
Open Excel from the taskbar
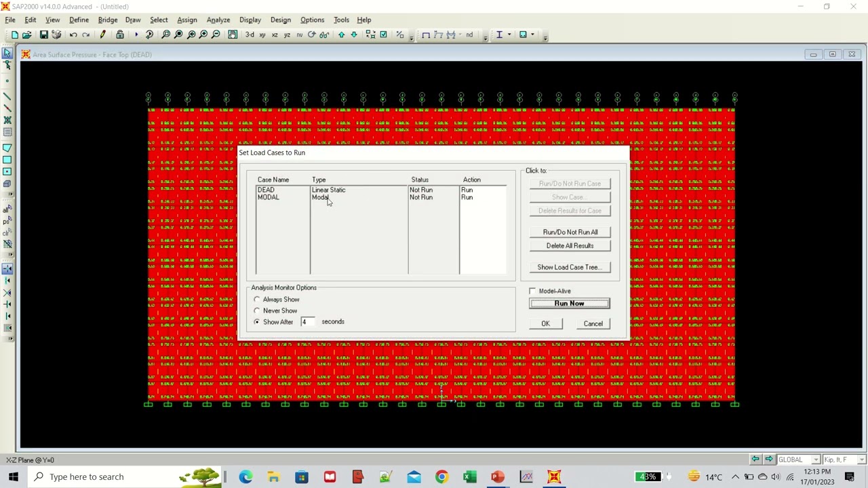469,476
